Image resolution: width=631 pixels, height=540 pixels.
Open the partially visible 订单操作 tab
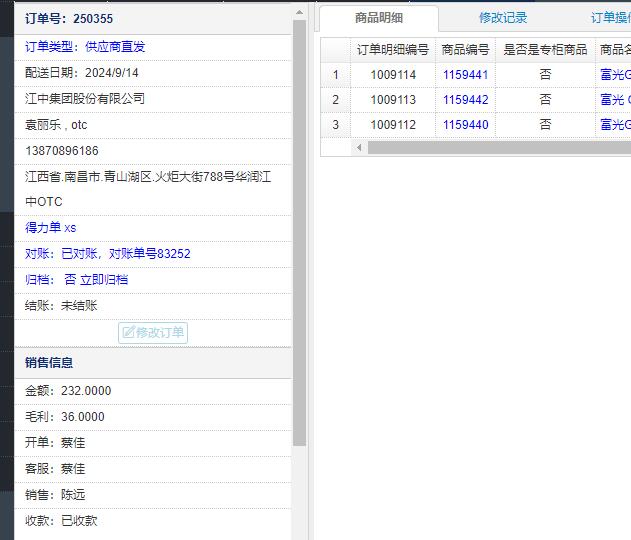click(610, 18)
